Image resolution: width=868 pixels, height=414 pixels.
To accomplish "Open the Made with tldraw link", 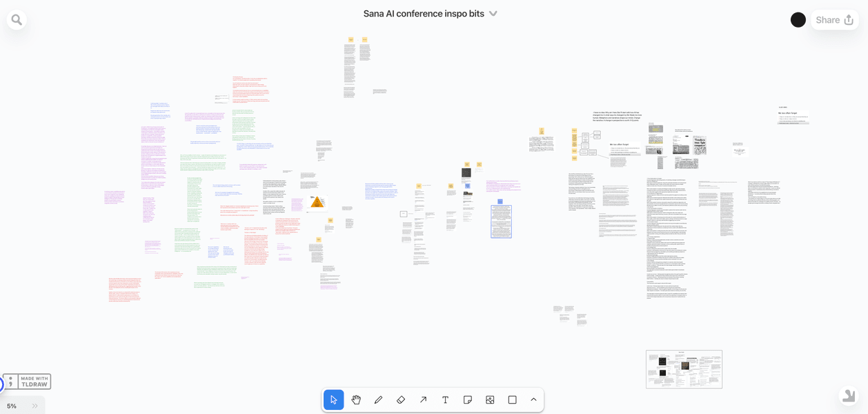I will 27,382.
